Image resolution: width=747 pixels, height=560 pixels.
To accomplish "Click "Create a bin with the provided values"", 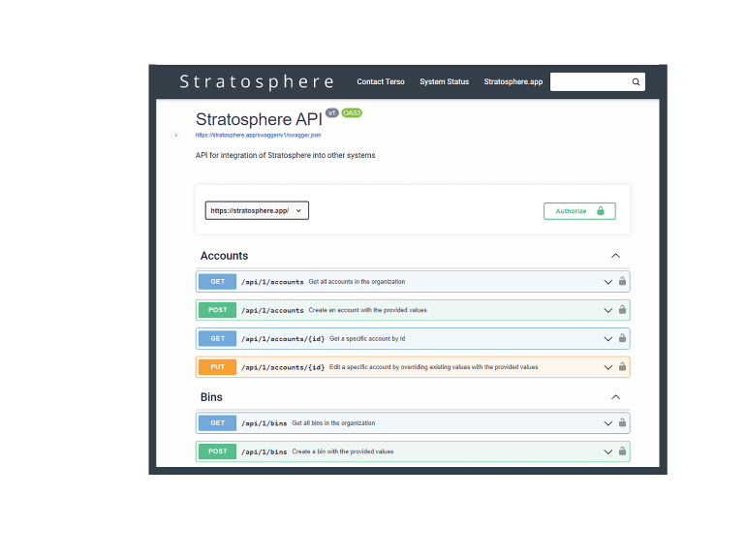I will [x=343, y=451].
